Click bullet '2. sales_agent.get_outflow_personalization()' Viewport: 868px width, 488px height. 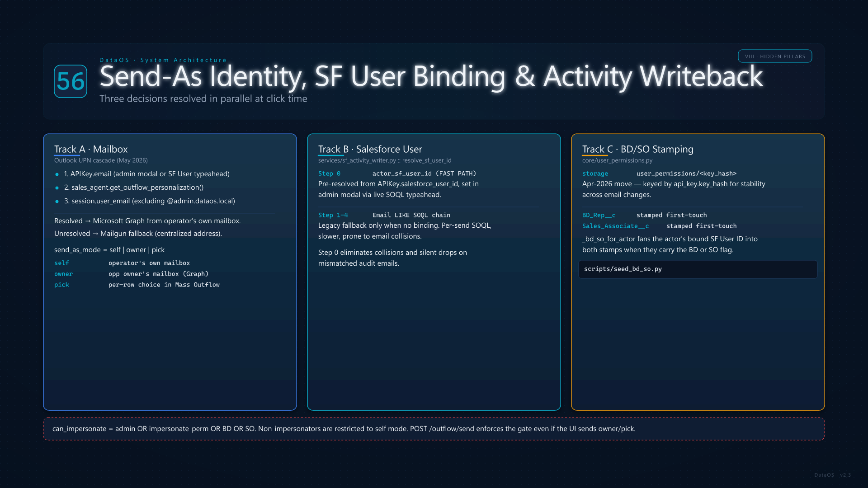134,188
